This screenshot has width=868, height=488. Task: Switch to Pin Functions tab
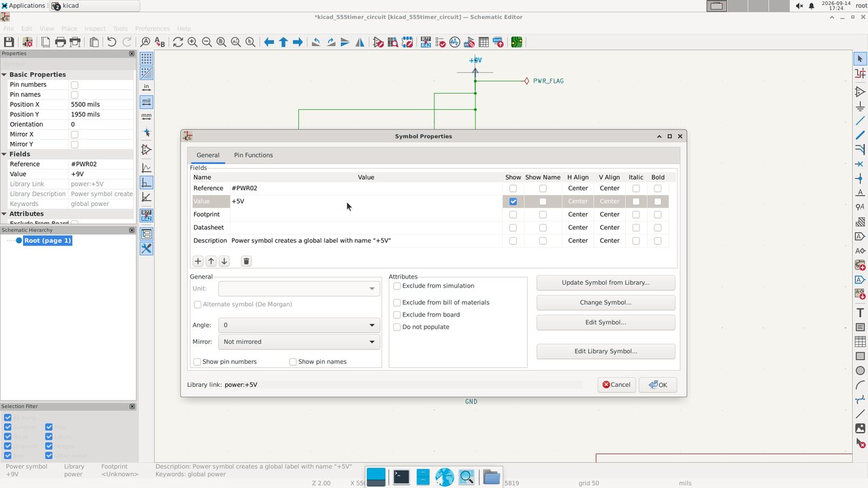click(x=254, y=155)
